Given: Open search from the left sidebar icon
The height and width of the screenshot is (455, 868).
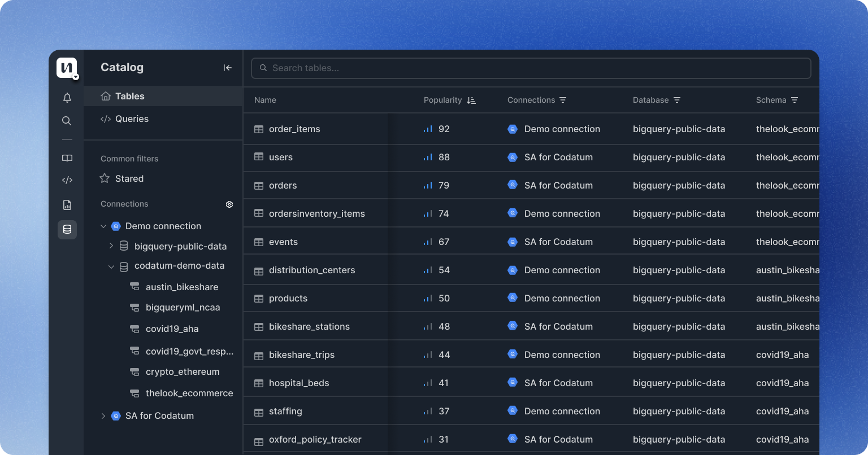Looking at the screenshot, I should 67,121.
